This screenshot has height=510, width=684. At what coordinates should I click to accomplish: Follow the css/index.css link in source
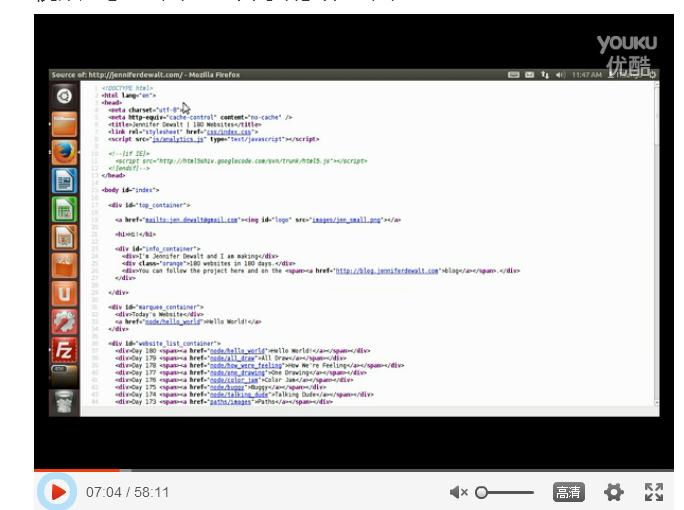click(229, 132)
